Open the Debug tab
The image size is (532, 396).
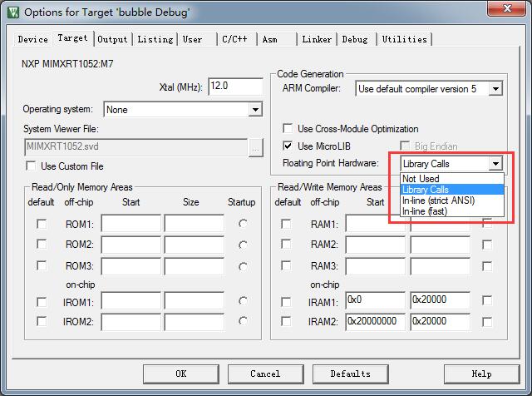click(x=355, y=39)
